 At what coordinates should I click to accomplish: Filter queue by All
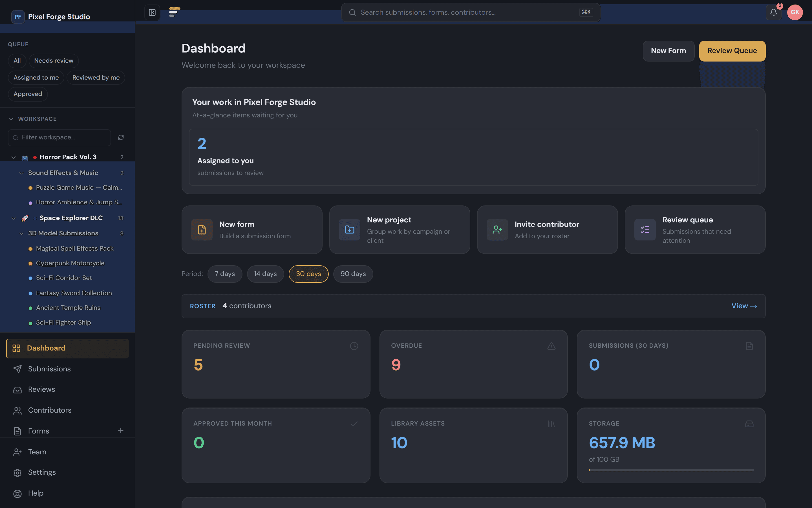pyautogui.click(x=17, y=61)
